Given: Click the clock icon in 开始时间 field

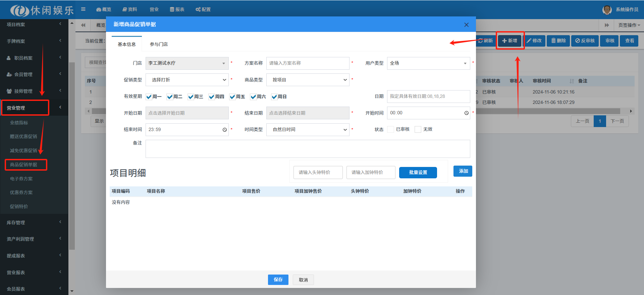Looking at the screenshot, I should coord(466,113).
